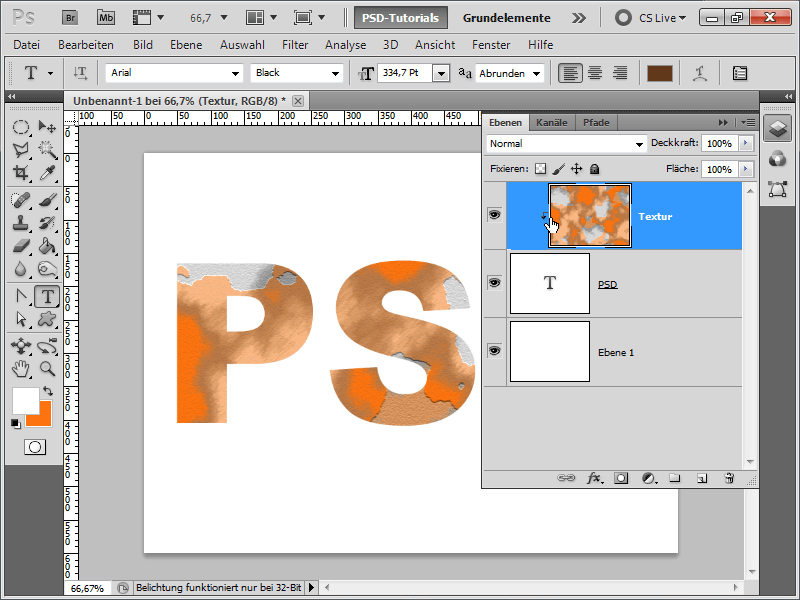Image resolution: width=800 pixels, height=600 pixels.
Task: Toggle visibility of PSD text layer
Action: point(494,283)
